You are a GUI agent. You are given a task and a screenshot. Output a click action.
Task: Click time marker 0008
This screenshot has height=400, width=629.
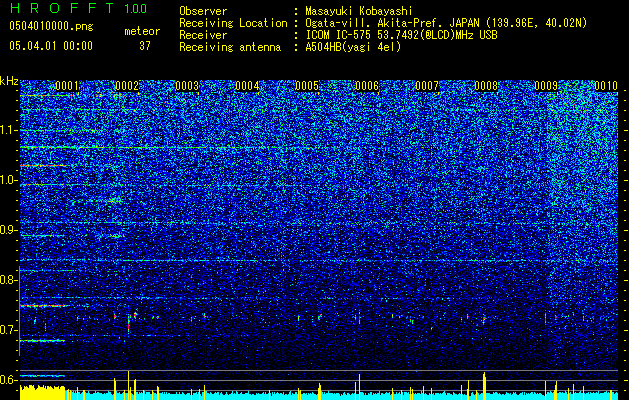coord(487,86)
